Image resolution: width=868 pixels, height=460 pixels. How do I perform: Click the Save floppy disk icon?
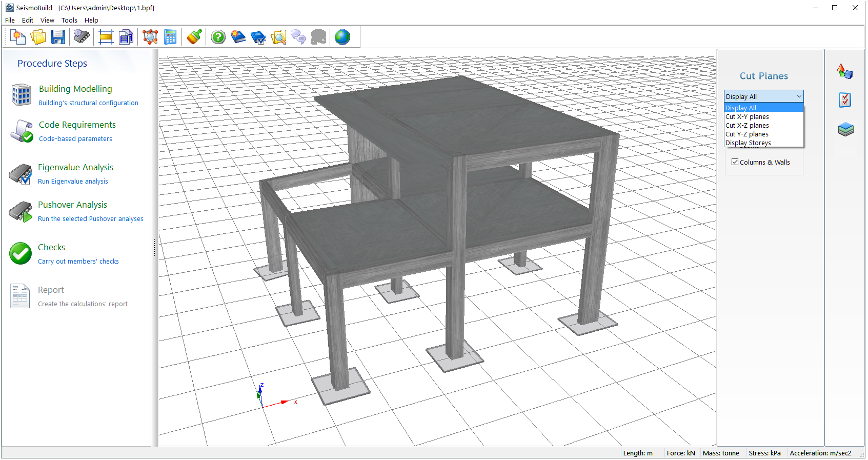tap(58, 37)
